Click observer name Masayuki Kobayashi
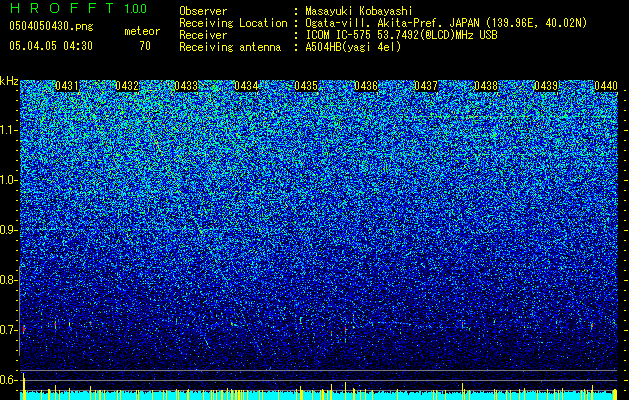Image resolution: width=629 pixels, height=400 pixels. coord(358,11)
